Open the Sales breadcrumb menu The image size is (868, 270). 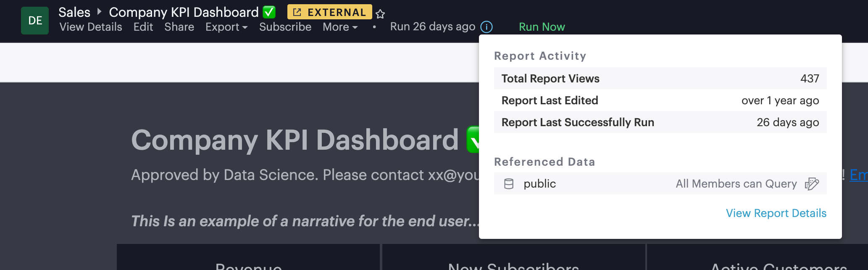(75, 12)
